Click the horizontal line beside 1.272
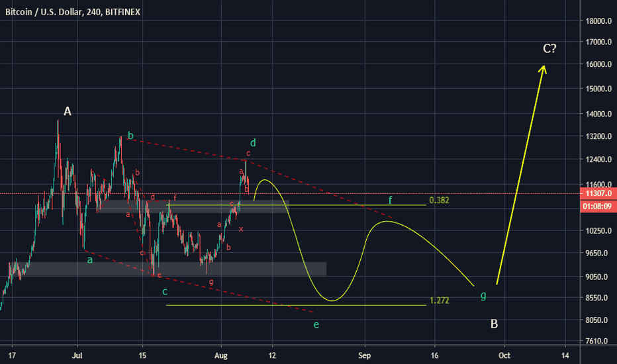 (296, 305)
